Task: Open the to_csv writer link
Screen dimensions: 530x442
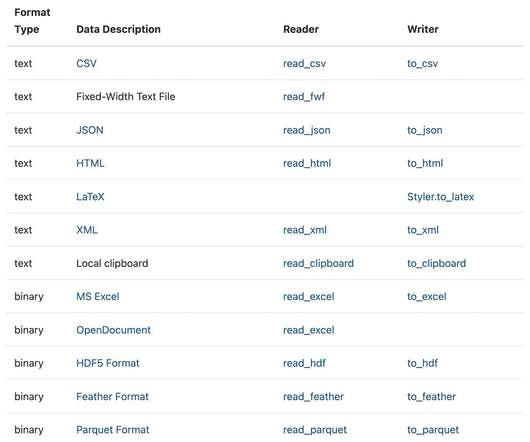Action: (x=422, y=63)
